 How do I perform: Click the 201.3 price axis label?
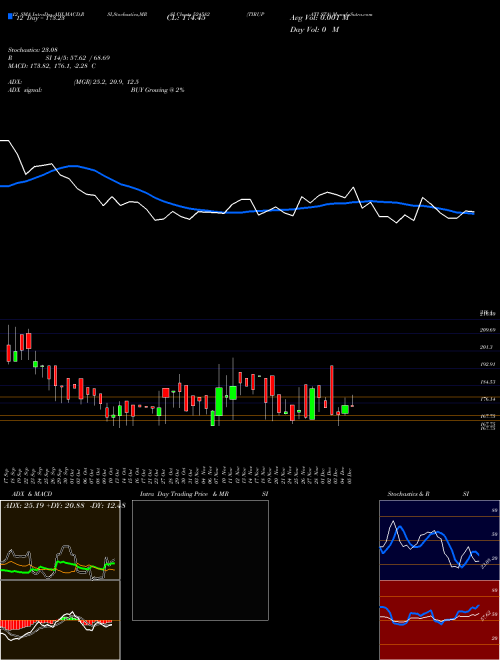[x=487, y=347]
